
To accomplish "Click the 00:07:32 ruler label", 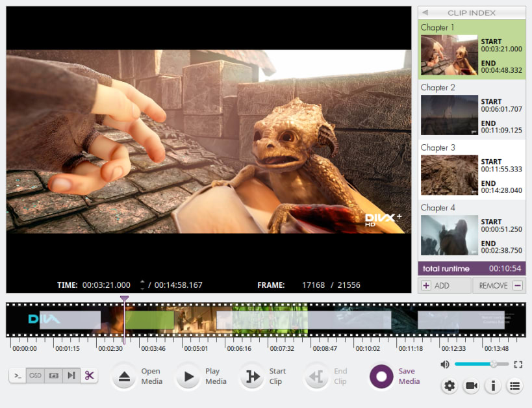I will (282, 349).
